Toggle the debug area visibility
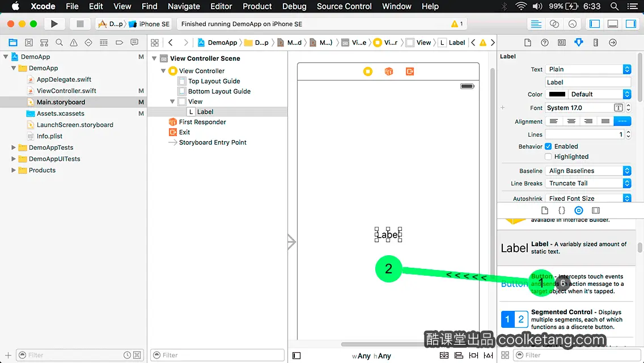This screenshot has height=363, width=644. [x=613, y=24]
